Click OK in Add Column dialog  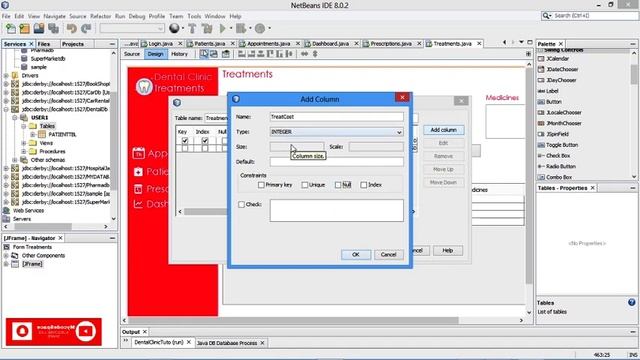tap(356, 255)
